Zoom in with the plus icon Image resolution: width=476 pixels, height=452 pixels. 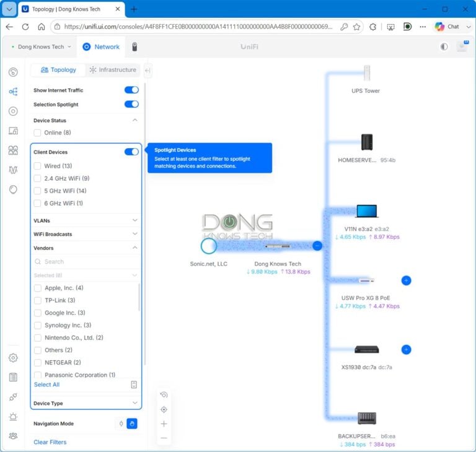point(164,424)
